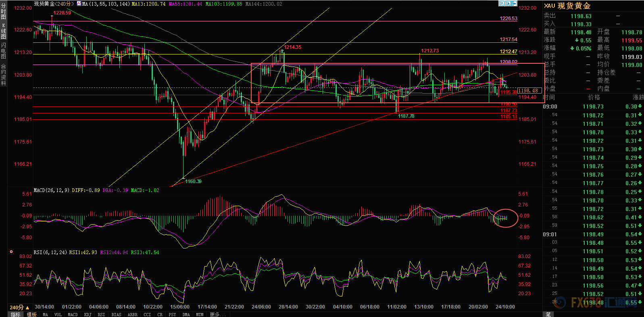Click the 笔 tab below the tick list
The width and height of the screenshot is (644, 317).
548,315
